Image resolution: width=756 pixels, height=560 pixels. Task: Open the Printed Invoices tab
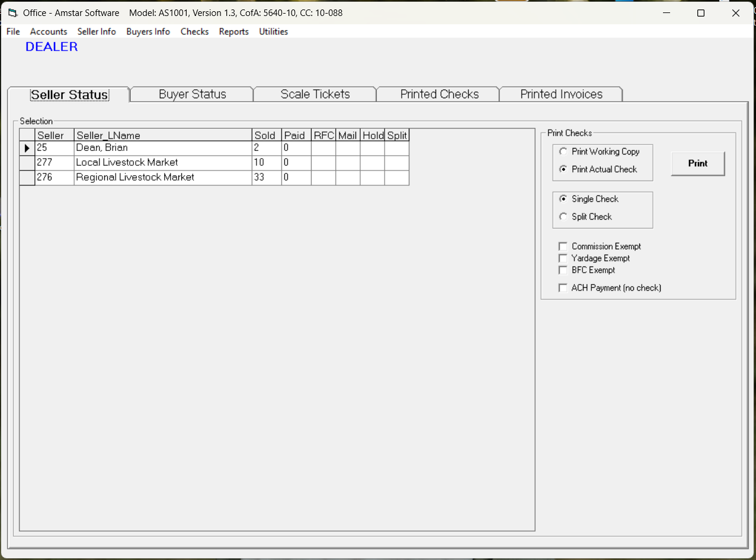pos(560,94)
